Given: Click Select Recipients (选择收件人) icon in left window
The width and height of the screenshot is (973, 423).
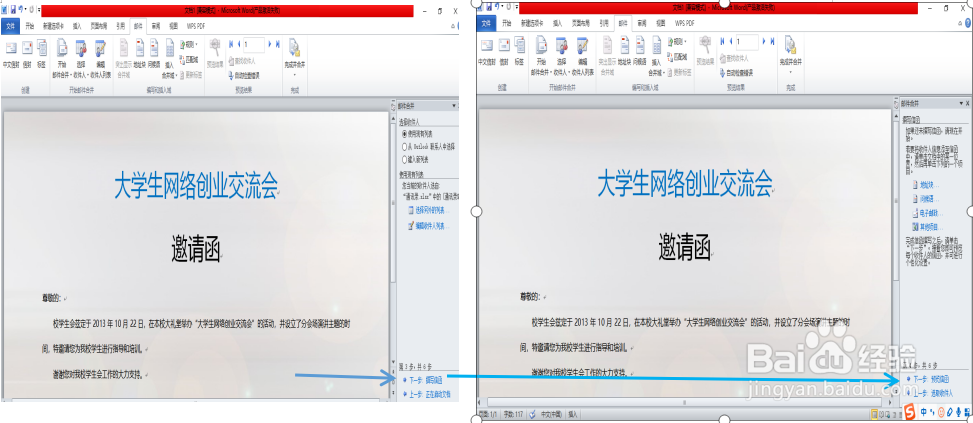Looking at the screenshot, I should 81,58.
